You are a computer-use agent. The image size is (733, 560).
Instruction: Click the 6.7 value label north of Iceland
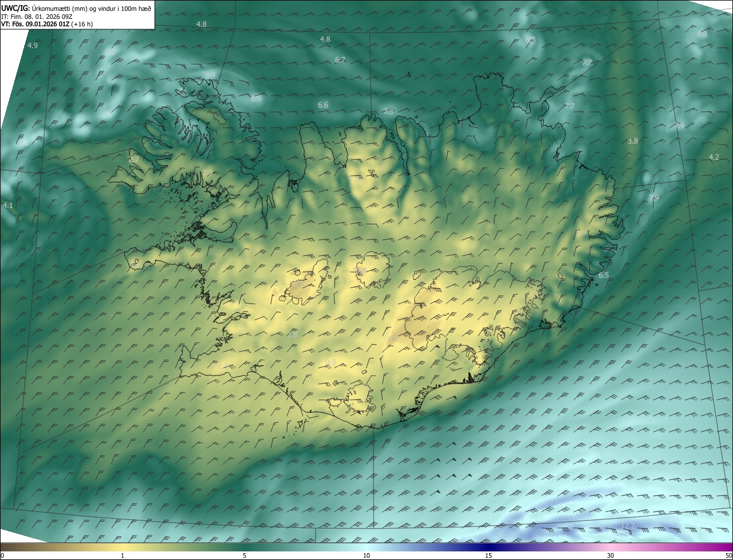[340, 60]
